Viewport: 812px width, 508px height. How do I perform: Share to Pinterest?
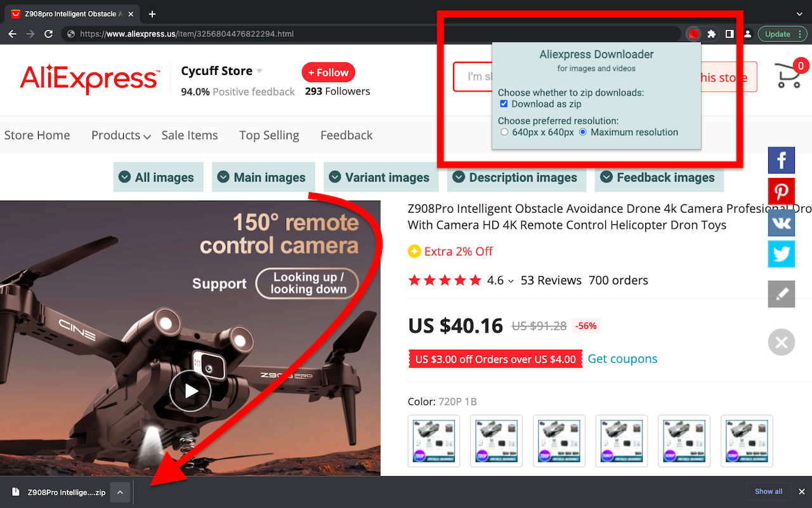(782, 191)
